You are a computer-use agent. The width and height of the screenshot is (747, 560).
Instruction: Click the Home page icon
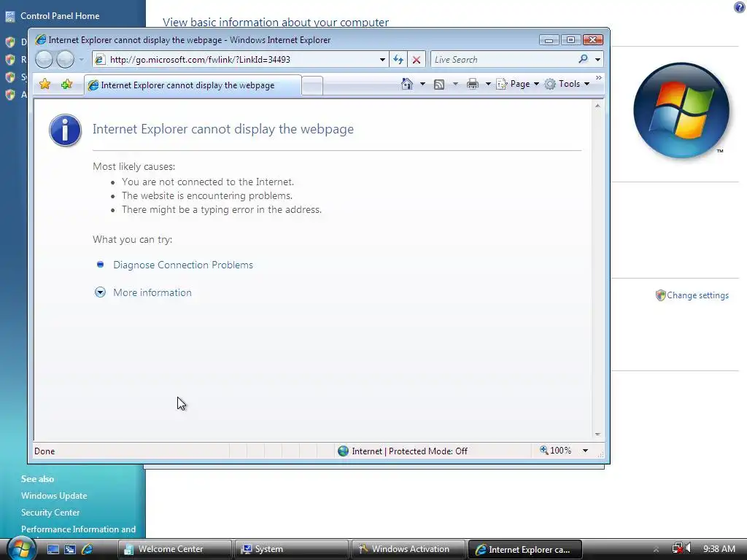407,84
